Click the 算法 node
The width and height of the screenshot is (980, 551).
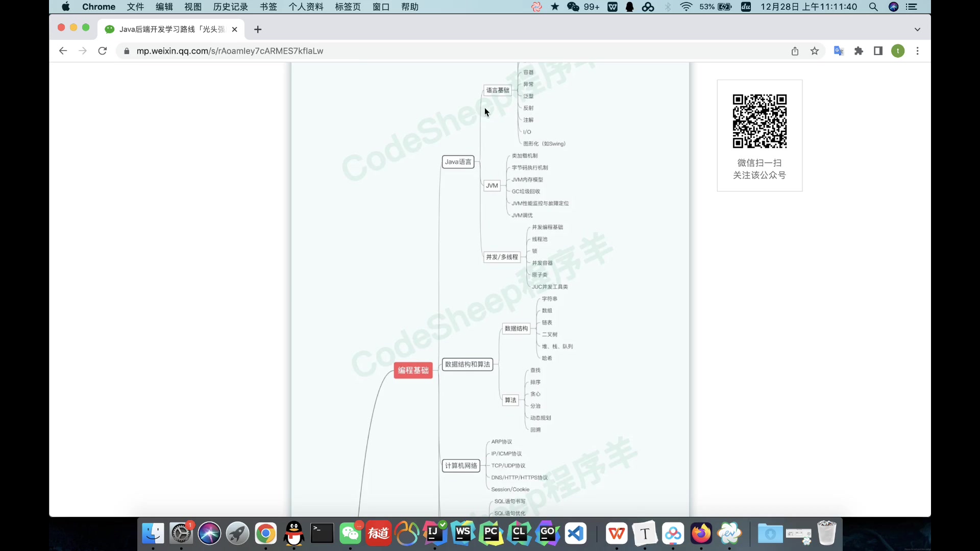[510, 400]
